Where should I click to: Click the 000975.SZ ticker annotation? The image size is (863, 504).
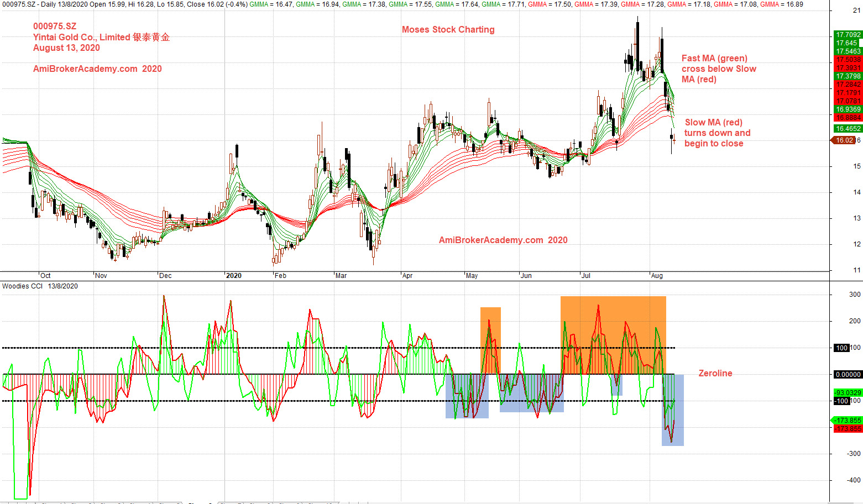pyautogui.click(x=55, y=27)
